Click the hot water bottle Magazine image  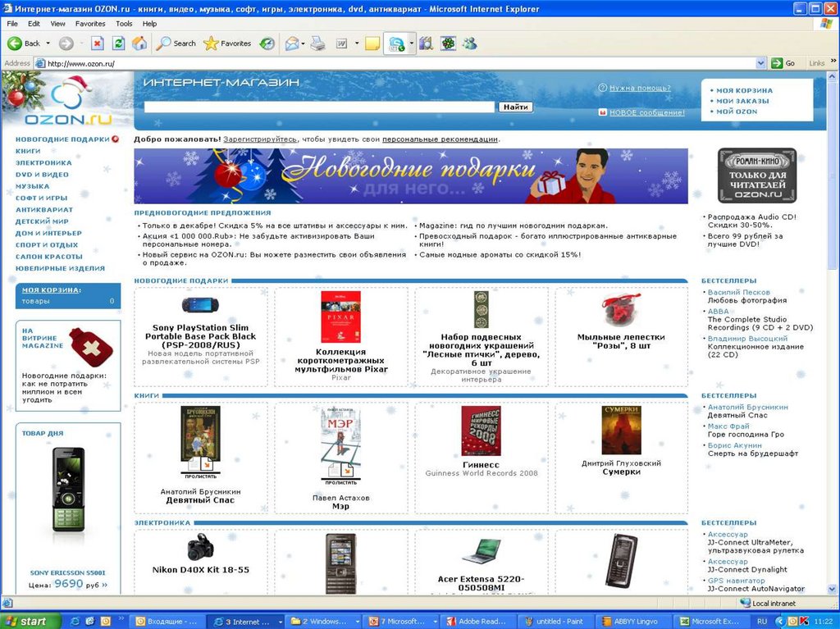pos(92,347)
